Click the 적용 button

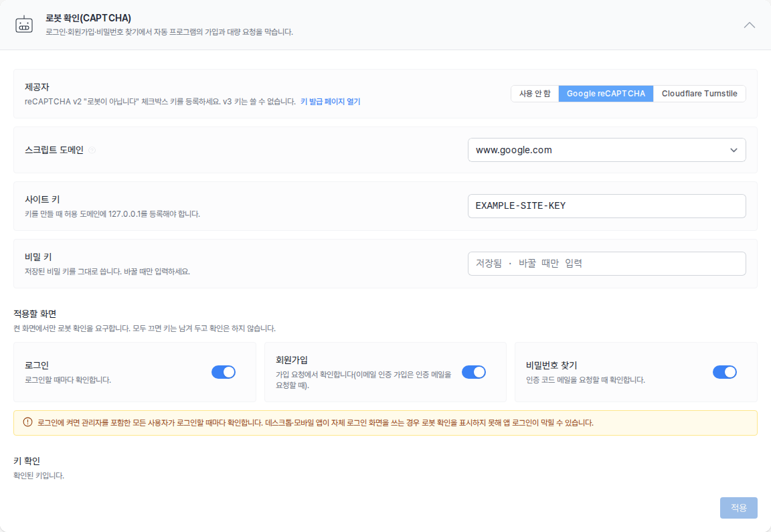739,507
